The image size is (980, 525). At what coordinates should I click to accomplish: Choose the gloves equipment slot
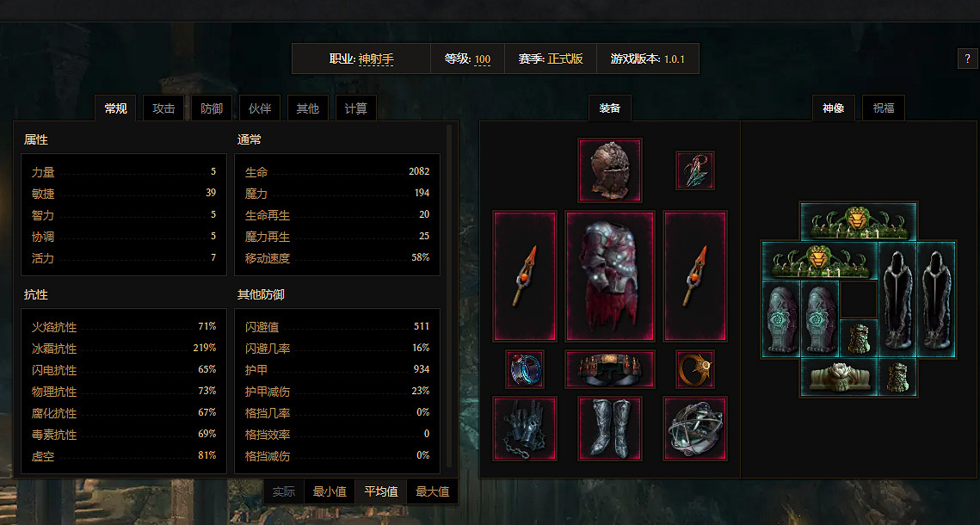pyautogui.click(x=524, y=428)
